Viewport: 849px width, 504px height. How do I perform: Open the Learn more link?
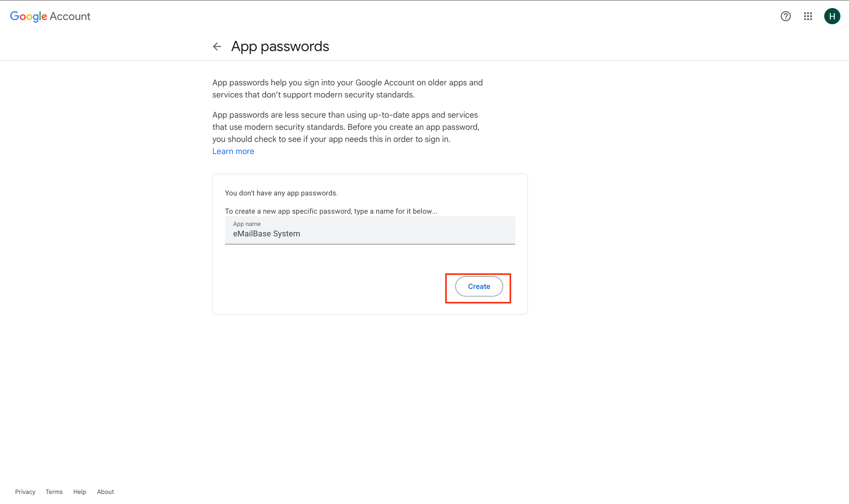(233, 151)
